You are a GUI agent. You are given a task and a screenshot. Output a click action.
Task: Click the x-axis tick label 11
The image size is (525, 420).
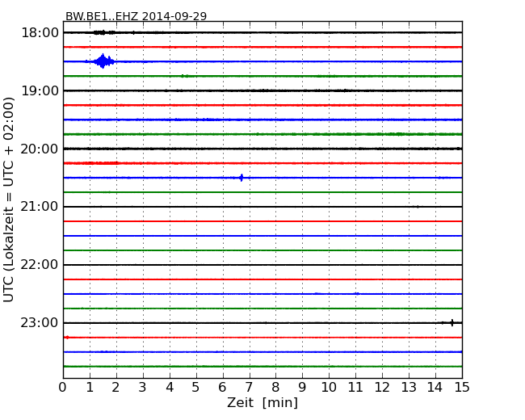click(x=355, y=388)
